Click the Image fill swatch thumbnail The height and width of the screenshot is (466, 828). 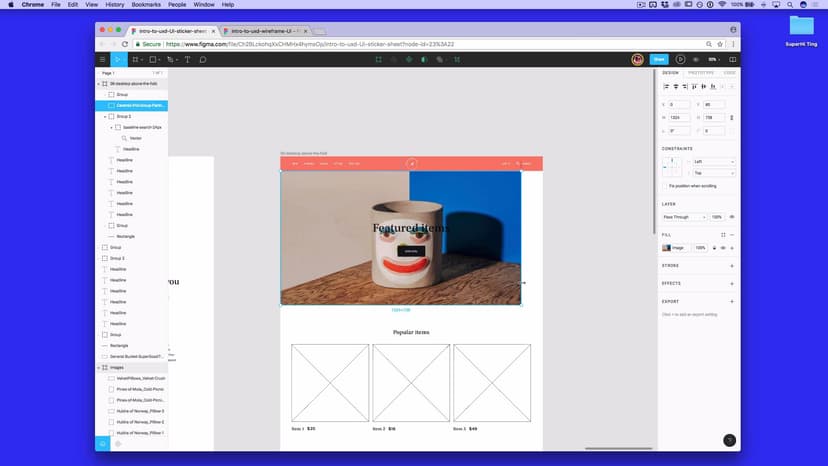(667, 247)
